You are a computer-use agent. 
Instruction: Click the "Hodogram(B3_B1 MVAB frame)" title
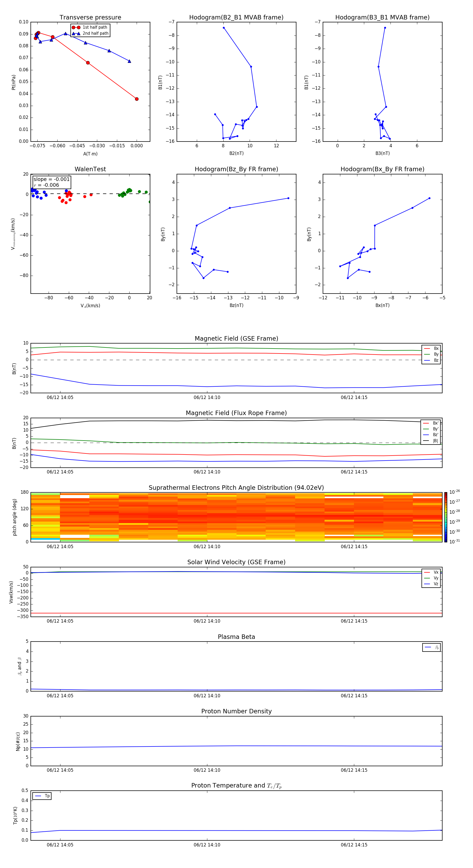(382, 18)
